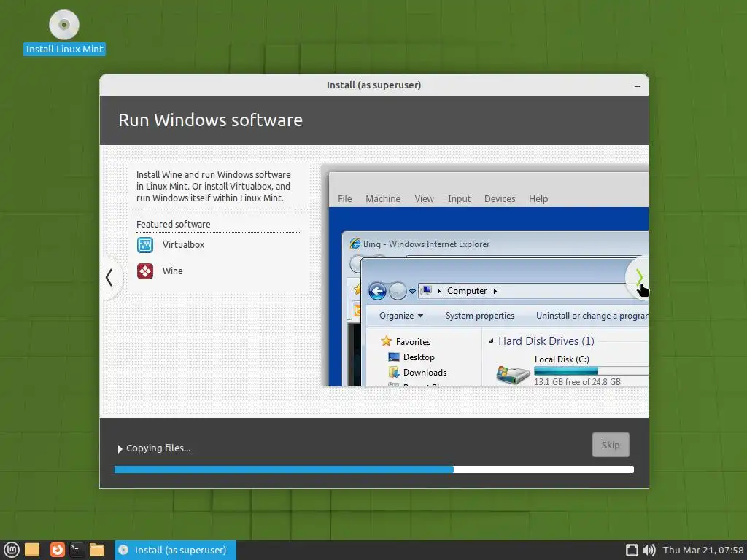
Task: Show desktop via first taskbar folder icon
Action: 32,550
